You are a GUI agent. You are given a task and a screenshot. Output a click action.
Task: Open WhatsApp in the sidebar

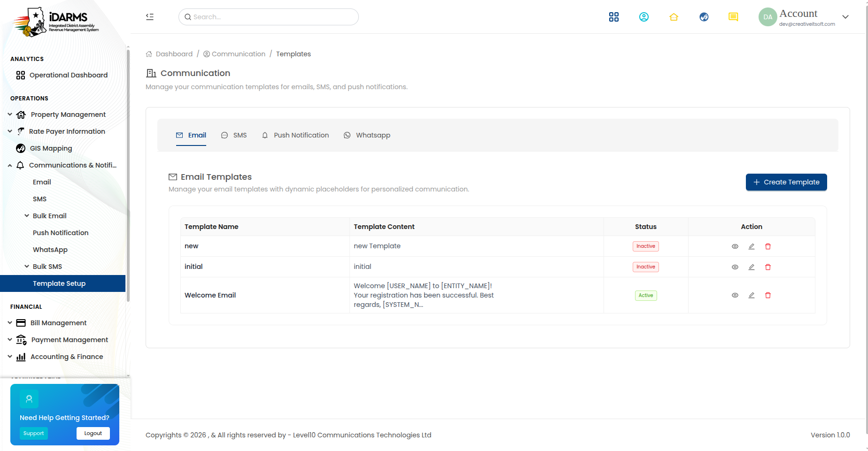pyautogui.click(x=50, y=250)
